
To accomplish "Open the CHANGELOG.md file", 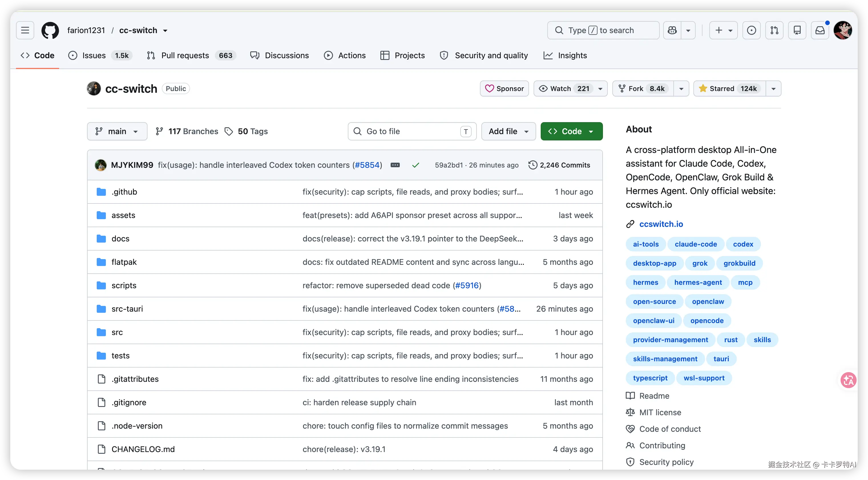I will tap(143, 449).
